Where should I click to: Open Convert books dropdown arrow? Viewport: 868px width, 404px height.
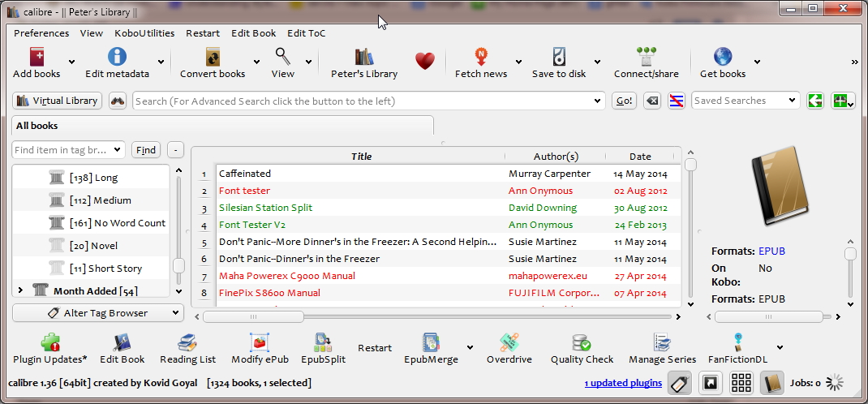point(256,62)
